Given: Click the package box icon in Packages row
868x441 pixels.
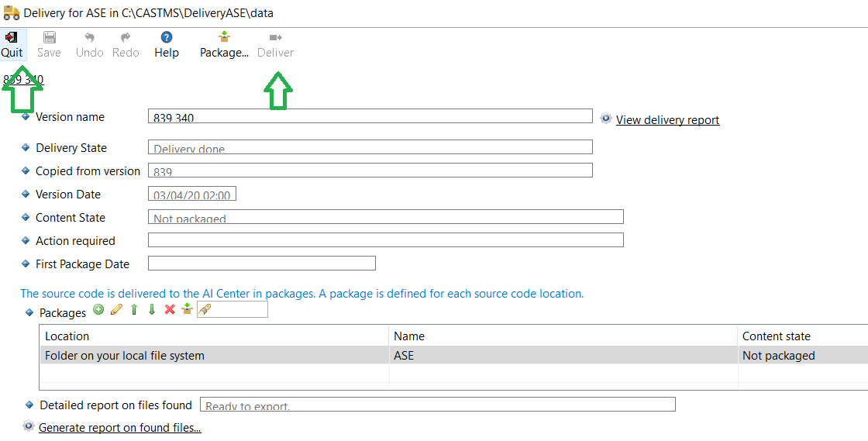Looking at the screenshot, I should 187,310.
